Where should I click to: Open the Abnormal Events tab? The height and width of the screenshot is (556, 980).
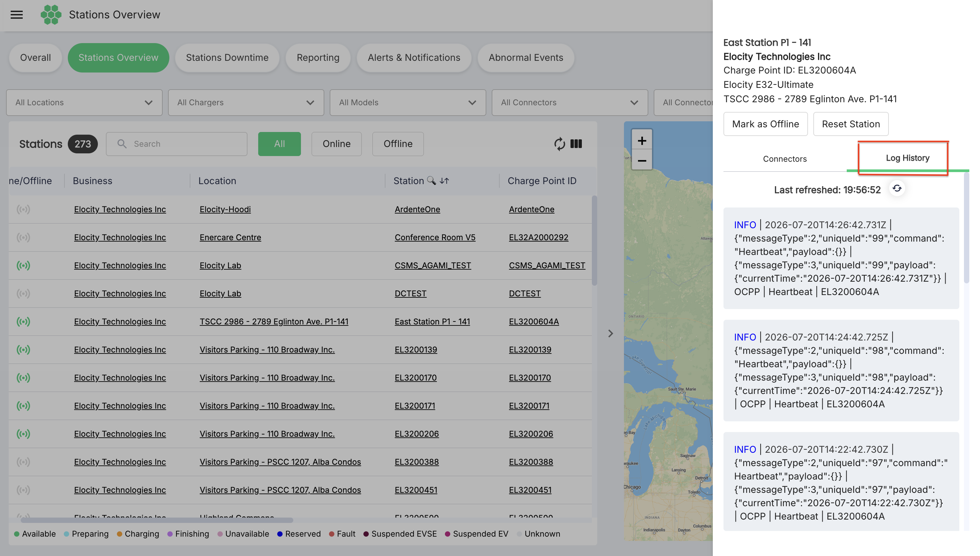pyautogui.click(x=526, y=58)
